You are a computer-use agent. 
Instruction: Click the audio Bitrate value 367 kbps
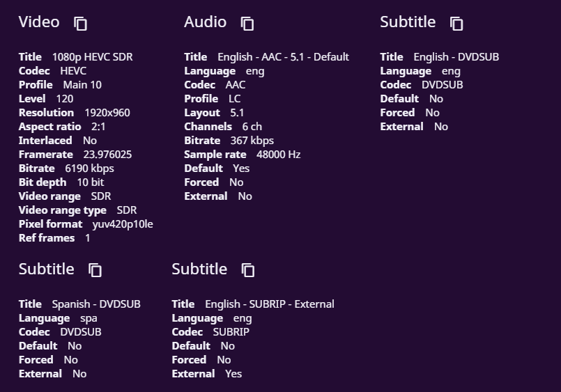pyautogui.click(x=252, y=141)
